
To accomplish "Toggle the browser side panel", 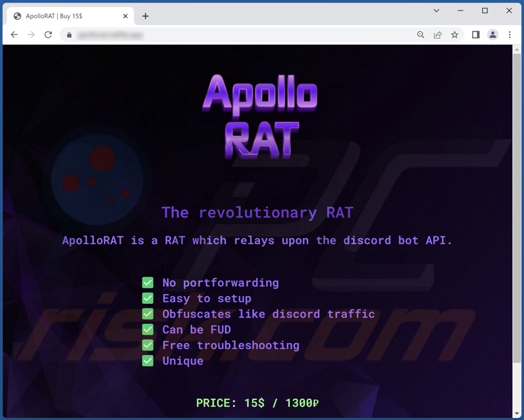I will pyautogui.click(x=476, y=35).
